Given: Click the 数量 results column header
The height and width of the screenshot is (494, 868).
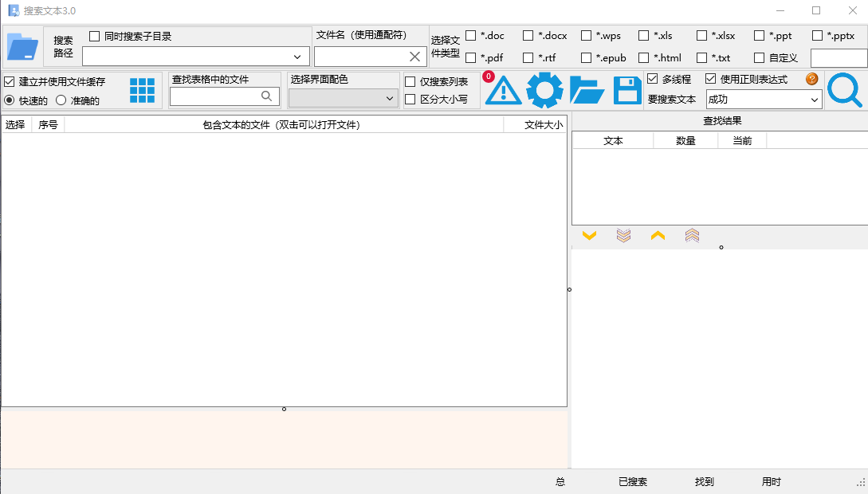Looking at the screenshot, I should [x=685, y=141].
